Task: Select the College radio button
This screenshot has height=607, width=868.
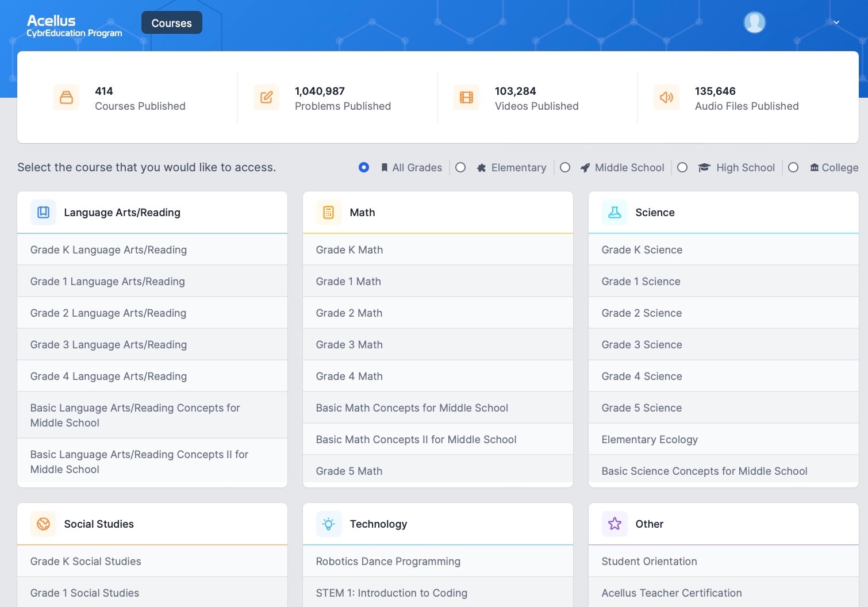Action: (793, 167)
